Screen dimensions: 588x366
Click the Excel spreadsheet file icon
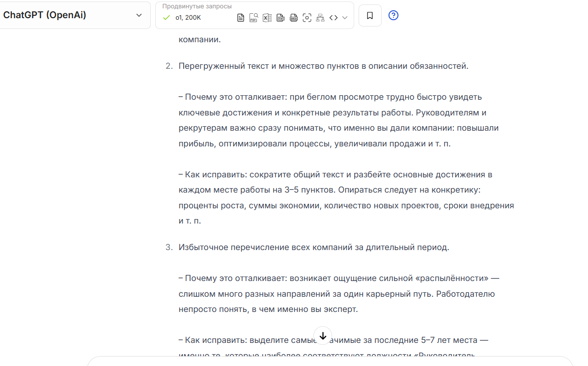click(267, 18)
